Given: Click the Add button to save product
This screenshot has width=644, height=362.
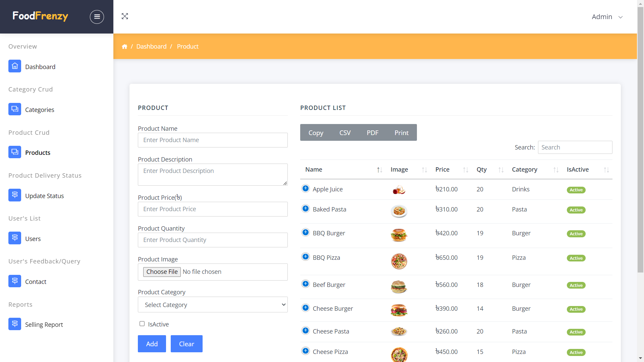Looking at the screenshot, I should (x=152, y=344).
